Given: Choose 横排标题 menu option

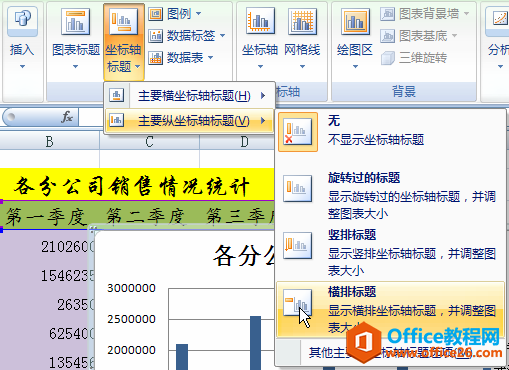Looking at the screenshot, I should (x=391, y=309).
